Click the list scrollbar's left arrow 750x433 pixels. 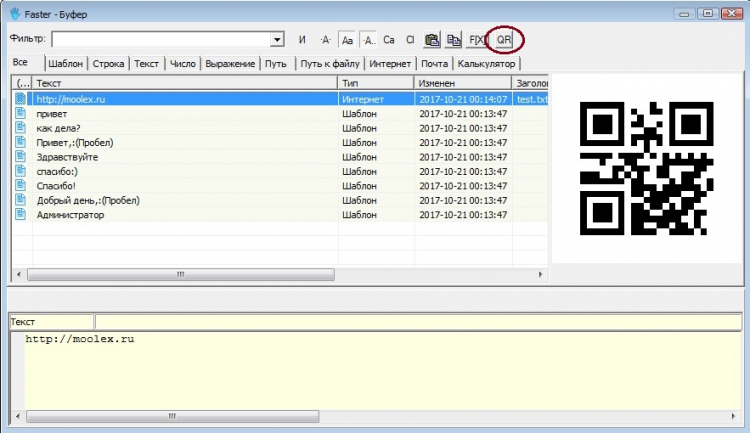coord(19,275)
